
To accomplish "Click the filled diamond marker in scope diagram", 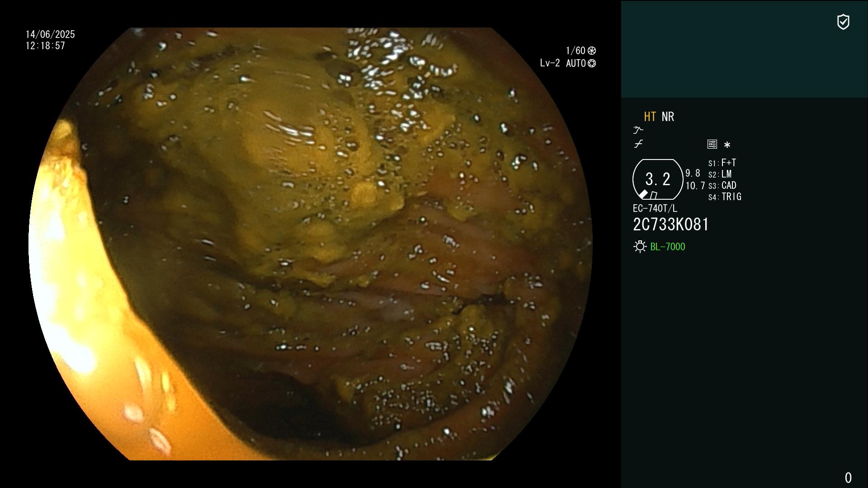I will 643,194.
